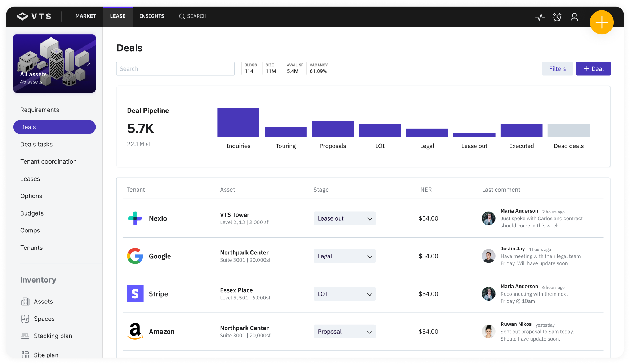Open Spaces in Inventory sidebar

coord(44,319)
